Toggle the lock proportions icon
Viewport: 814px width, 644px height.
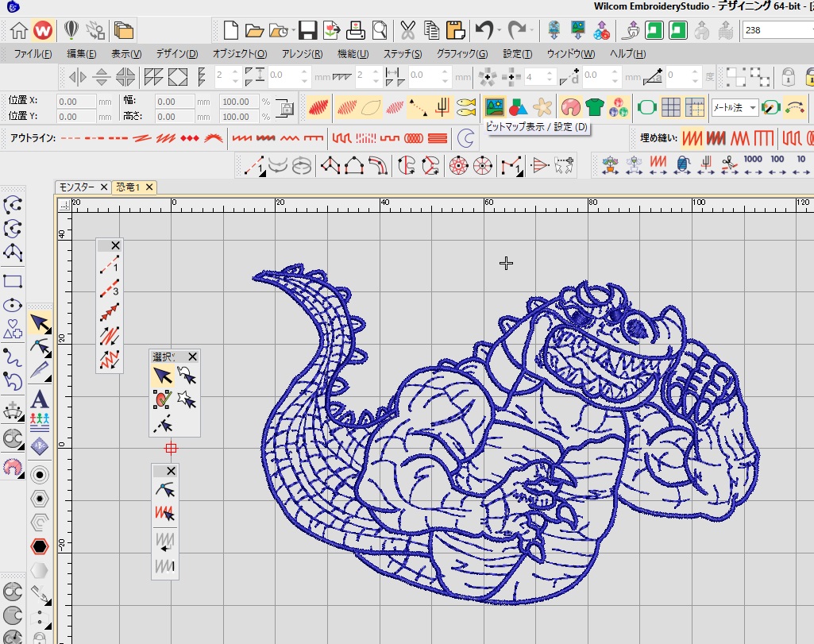click(x=285, y=109)
